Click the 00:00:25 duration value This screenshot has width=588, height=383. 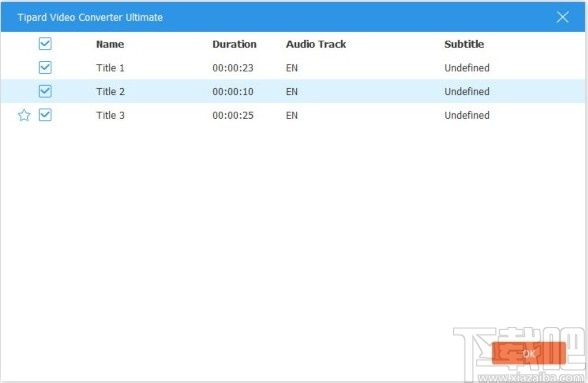coord(233,115)
